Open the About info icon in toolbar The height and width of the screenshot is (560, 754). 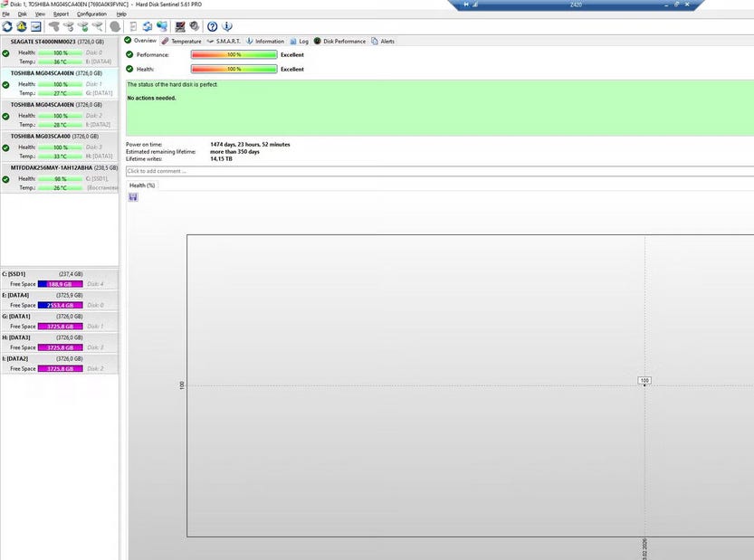click(x=225, y=26)
